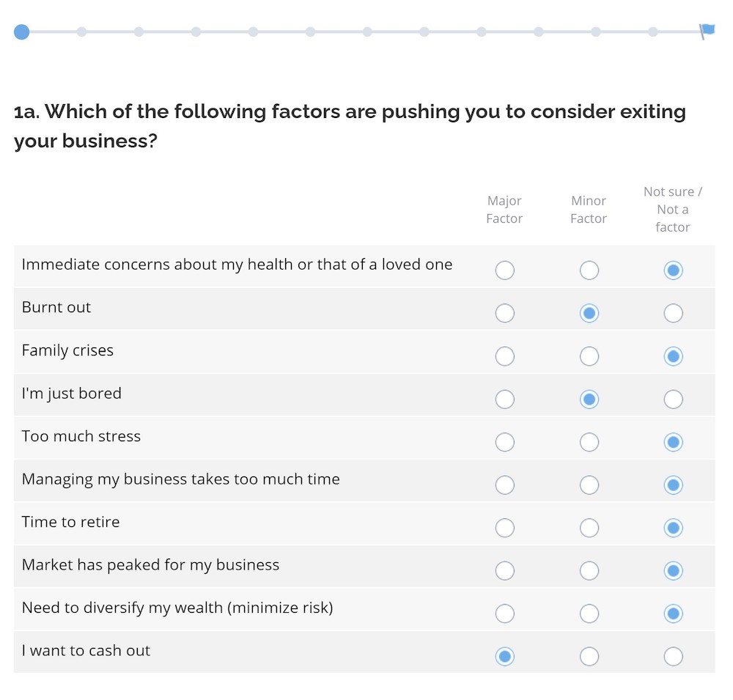Click the Time to retire row label

click(70, 522)
